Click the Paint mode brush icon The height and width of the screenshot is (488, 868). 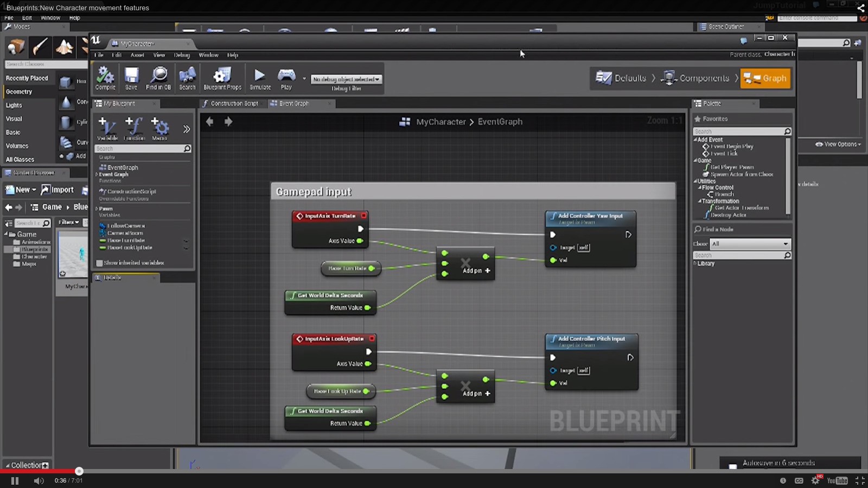[x=40, y=47]
